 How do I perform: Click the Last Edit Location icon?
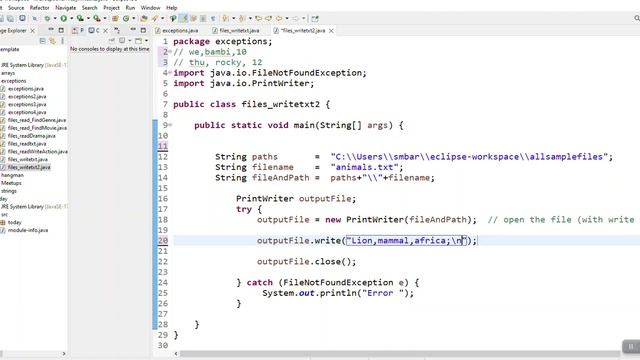pos(258,18)
